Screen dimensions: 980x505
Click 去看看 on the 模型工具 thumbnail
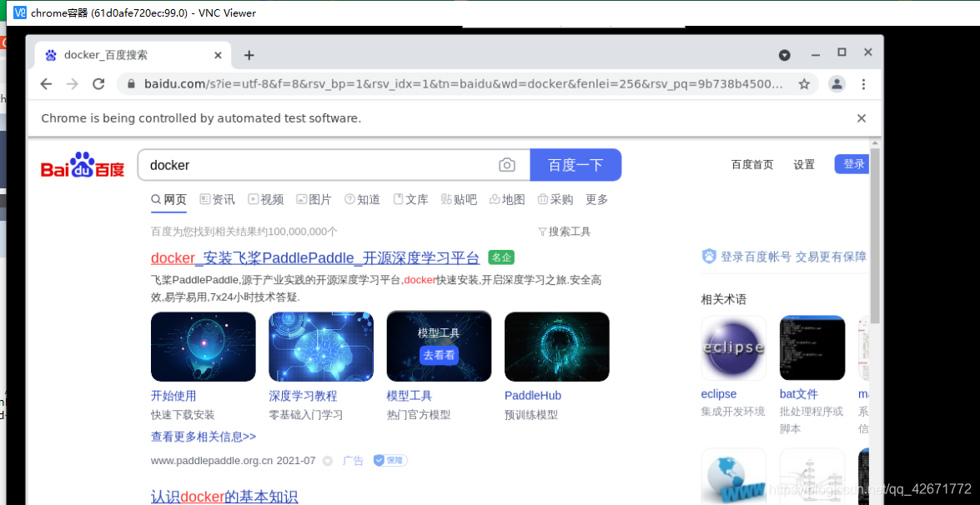(x=439, y=354)
